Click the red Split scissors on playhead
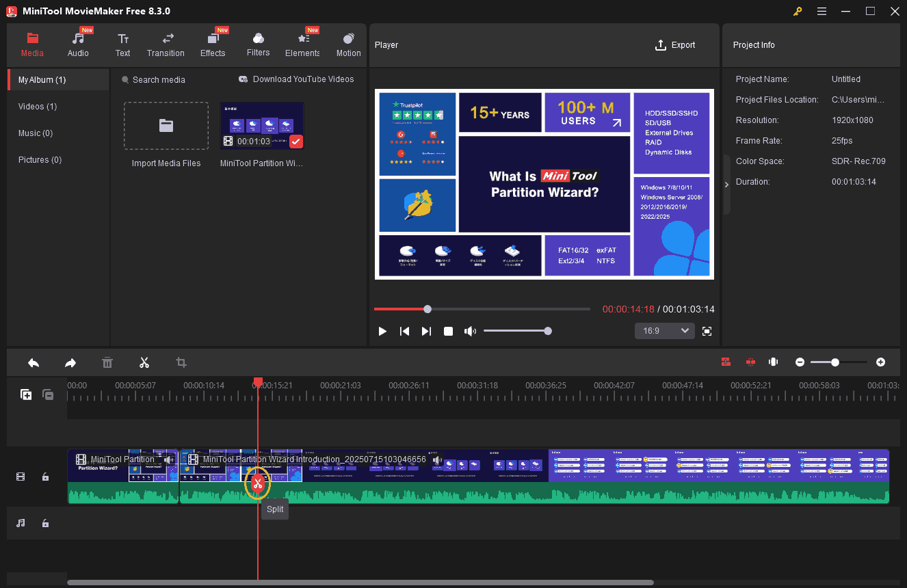Screen dimensions: 907x588 tap(258, 484)
